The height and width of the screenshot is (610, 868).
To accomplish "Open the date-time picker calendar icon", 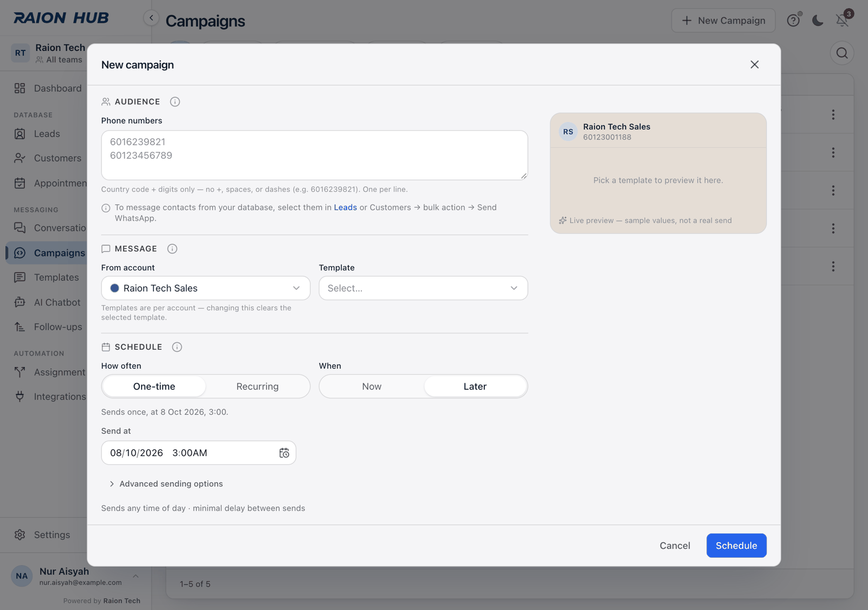I will 284,453.
